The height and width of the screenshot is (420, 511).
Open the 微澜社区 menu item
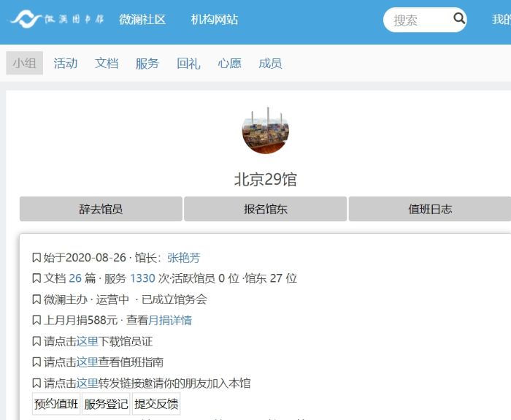142,20
